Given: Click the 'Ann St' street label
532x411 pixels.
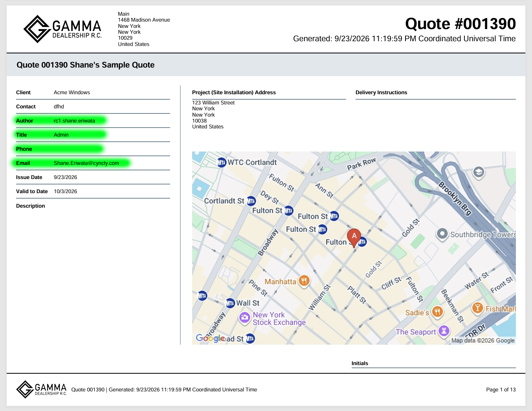Looking at the screenshot, I should pos(325,190).
